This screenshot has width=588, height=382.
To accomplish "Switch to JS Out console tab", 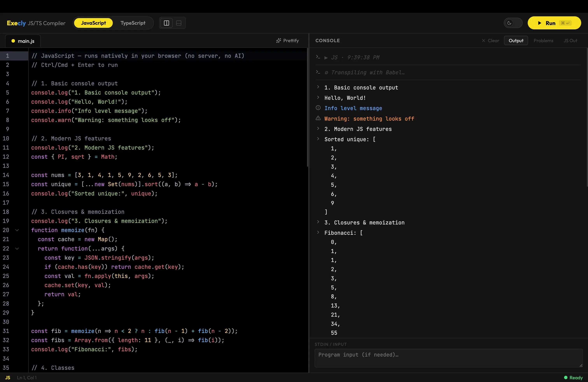I will coord(570,40).
